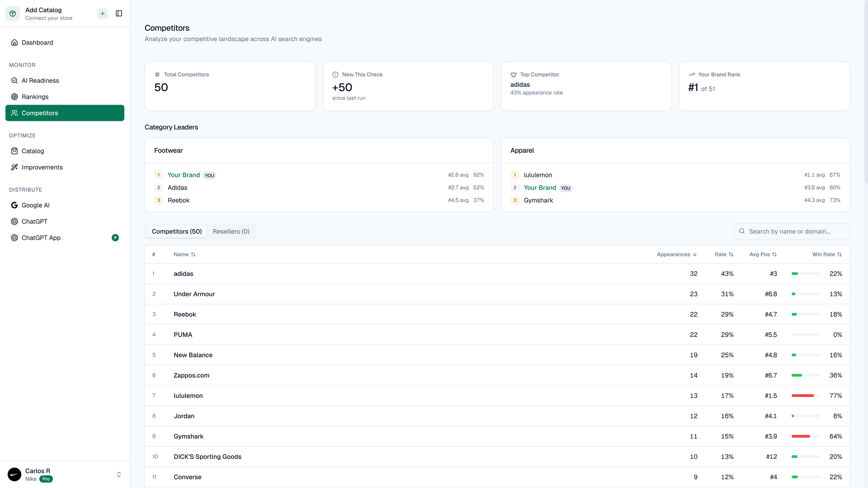Open the ChatGPT App distribution page
Viewport: 868px width, 488px height.
(65, 238)
